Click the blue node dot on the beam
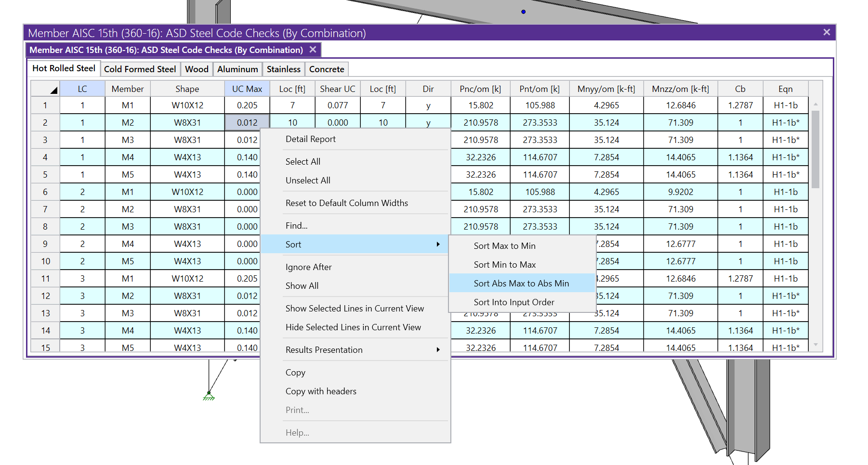This screenshot has height=465, width=868. pyautogui.click(x=523, y=12)
